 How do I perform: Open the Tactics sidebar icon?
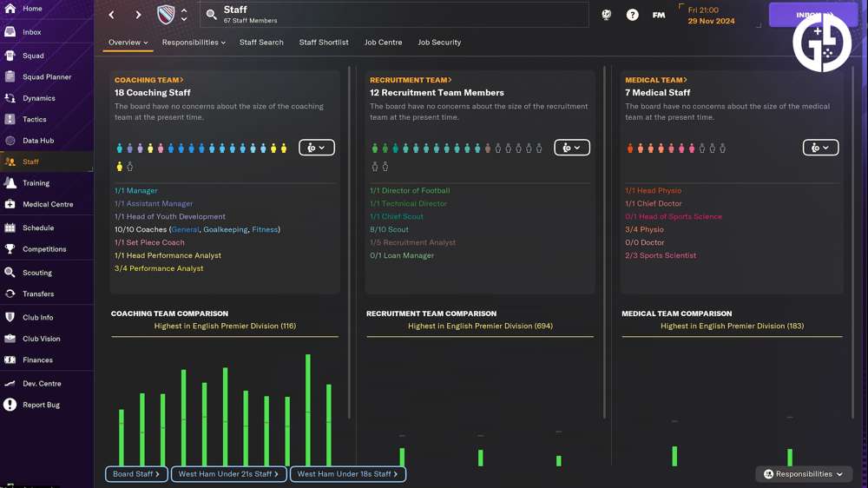pos(10,120)
